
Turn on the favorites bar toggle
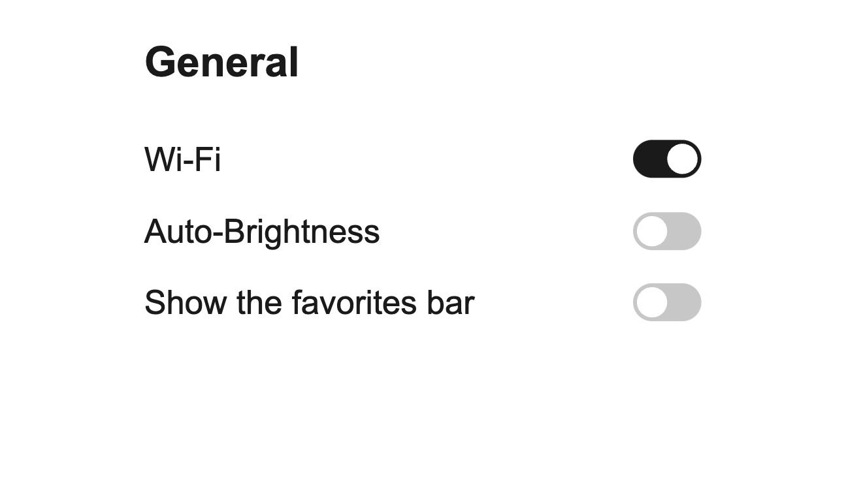pyautogui.click(x=666, y=302)
